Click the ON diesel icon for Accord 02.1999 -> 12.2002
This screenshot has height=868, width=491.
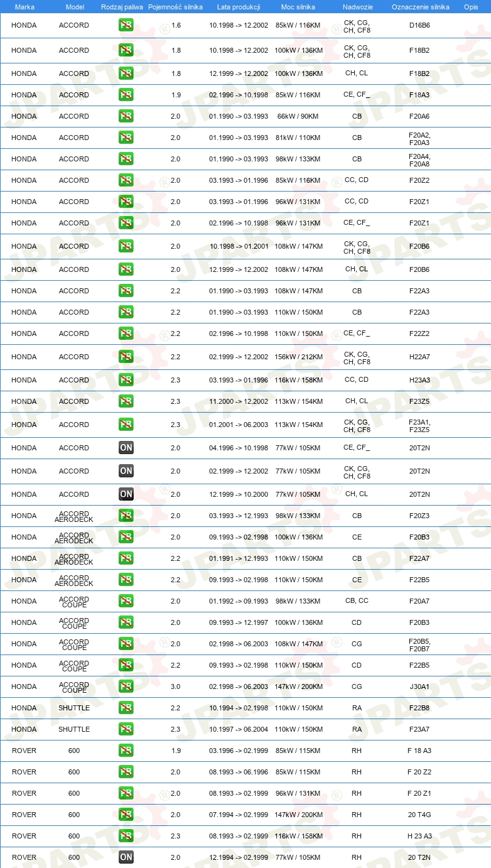(126, 471)
